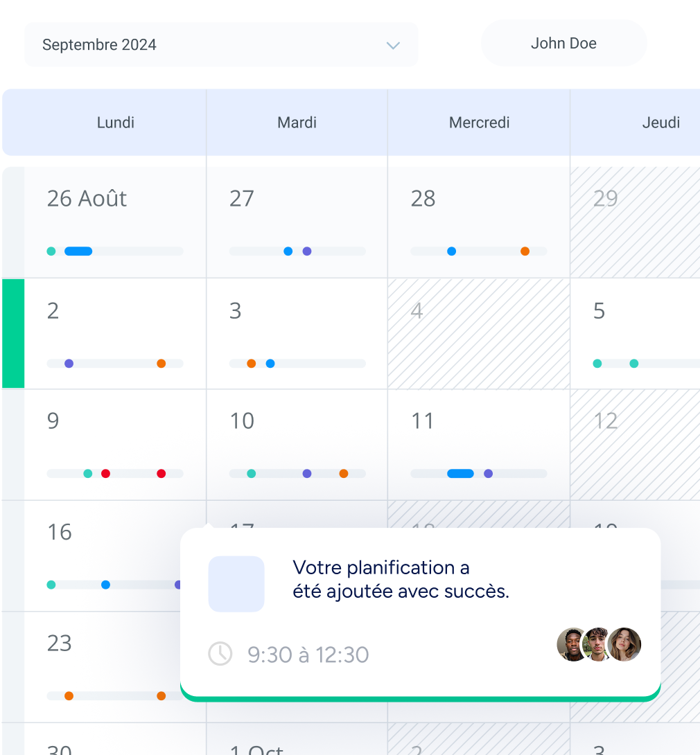Image resolution: width=700 pixels, height=755 pixels.
Task: Click the chevron arrow in month selector
Action: click(x=393, y=46)
